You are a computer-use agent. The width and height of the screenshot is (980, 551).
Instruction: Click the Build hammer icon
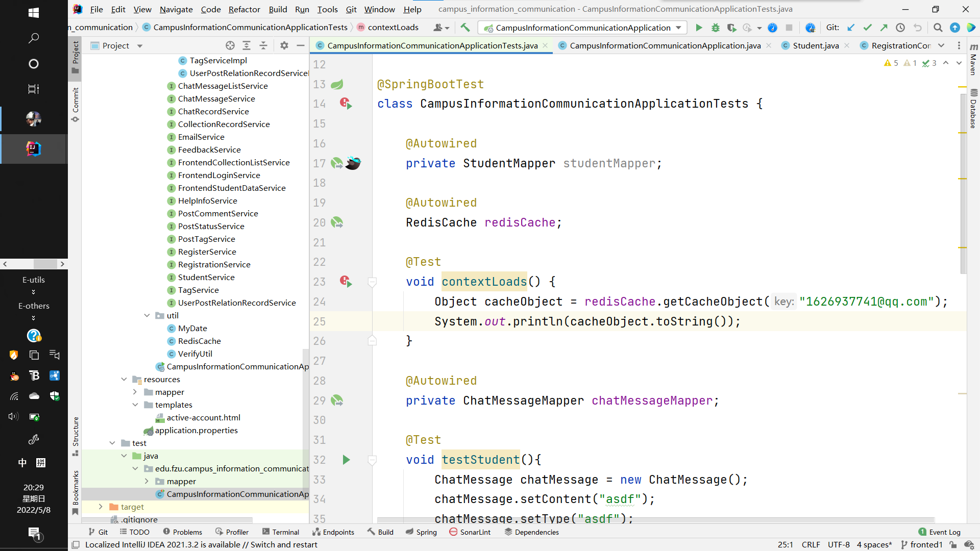click(x=465, y=28)
